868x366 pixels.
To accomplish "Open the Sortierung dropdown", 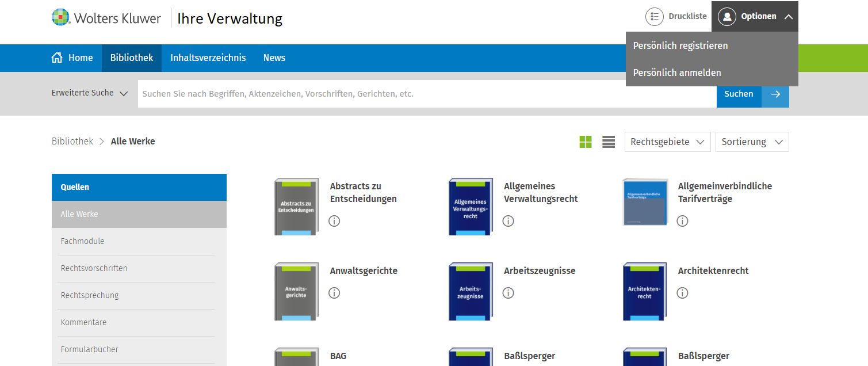I will click(x=752, y=142).
